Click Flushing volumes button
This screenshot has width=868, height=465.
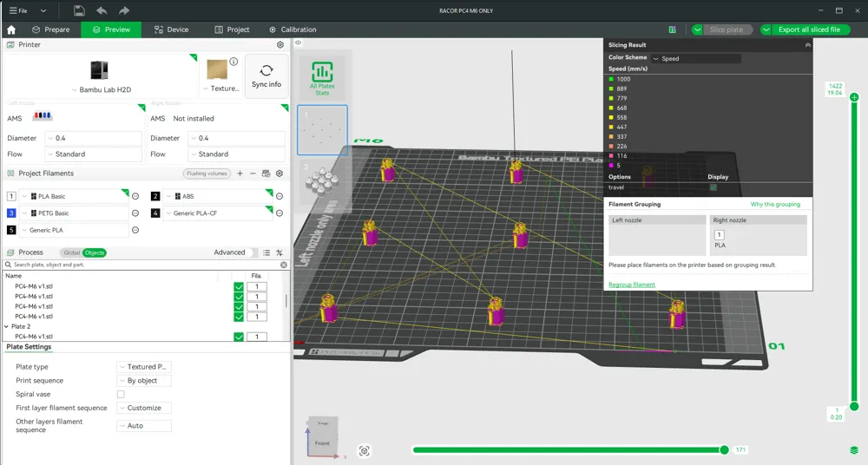click(207, 174)
